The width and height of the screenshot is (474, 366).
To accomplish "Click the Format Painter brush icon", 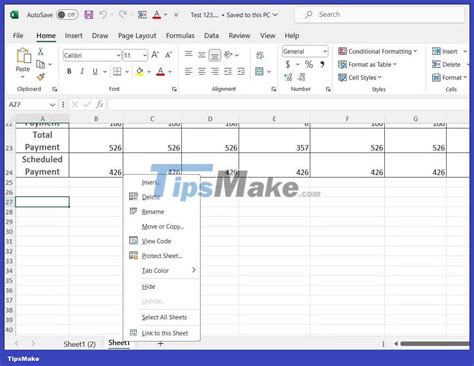I will pos(40,77).
